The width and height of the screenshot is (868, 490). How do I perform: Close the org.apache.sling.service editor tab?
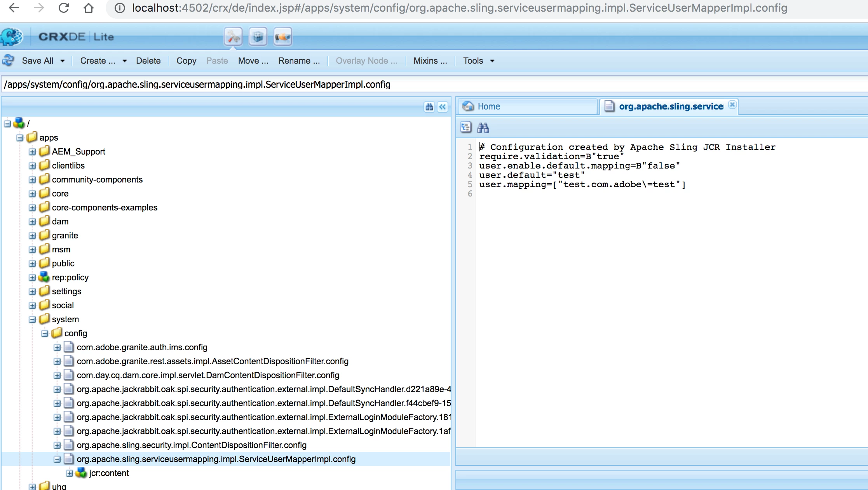[x=732, y=105]
